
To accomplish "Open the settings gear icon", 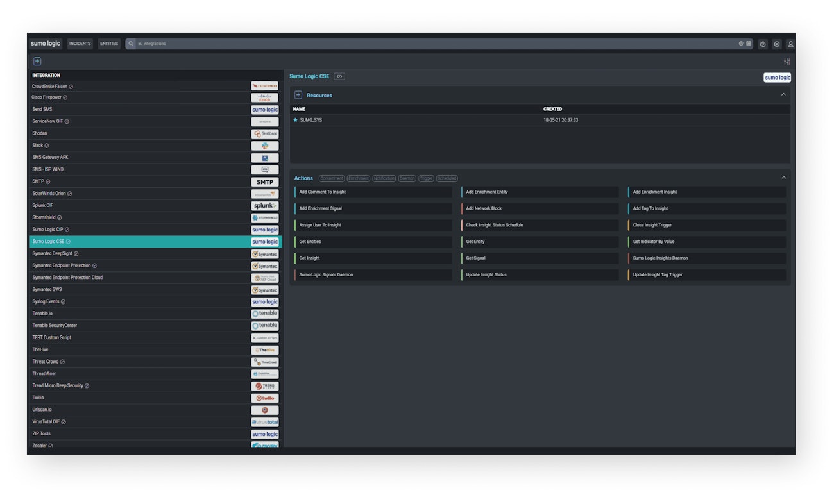I will click(x=777, y=44).
